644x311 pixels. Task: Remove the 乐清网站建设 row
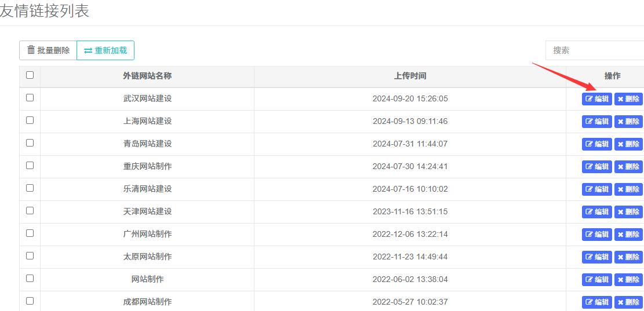coord(628,189)
